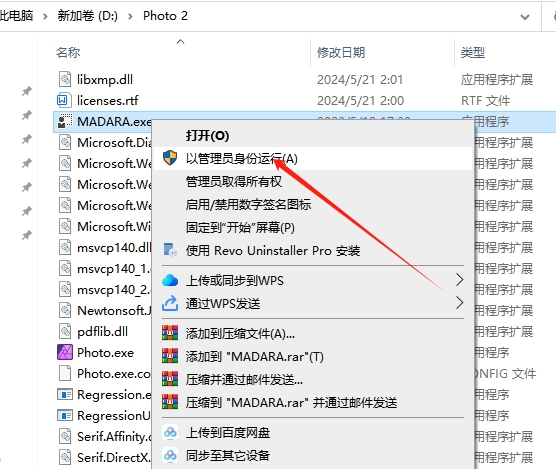Choose 添加到压缩文件(A)... menu entry
This screenshot has width=556, height=469.
[314, 334]
